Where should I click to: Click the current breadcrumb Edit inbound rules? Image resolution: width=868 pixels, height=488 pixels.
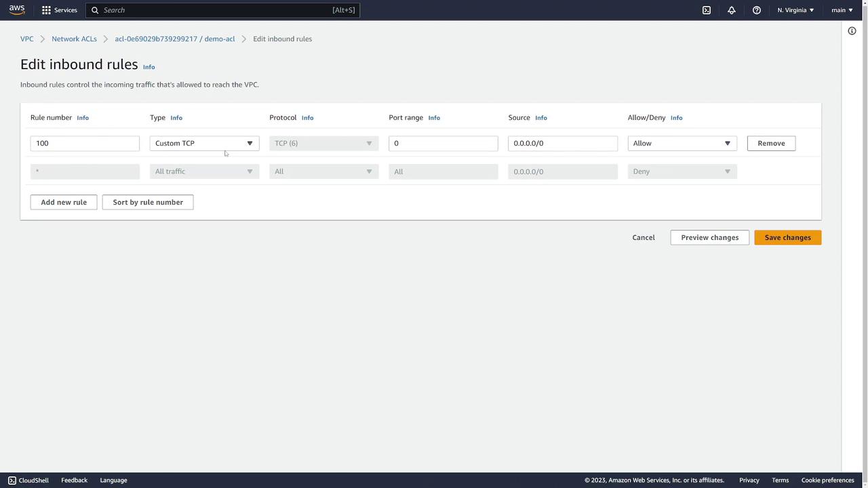[282, 39]
